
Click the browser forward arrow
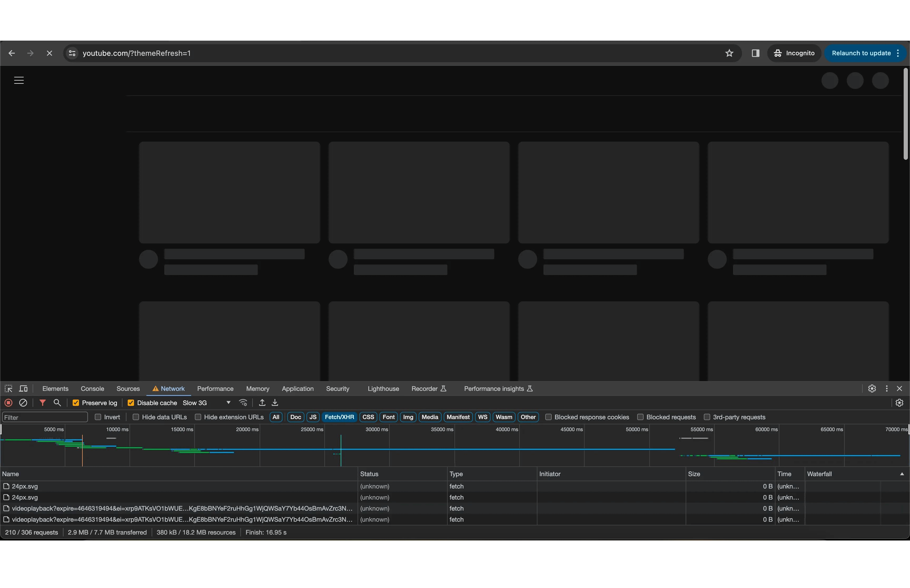[x=30, y=53]
